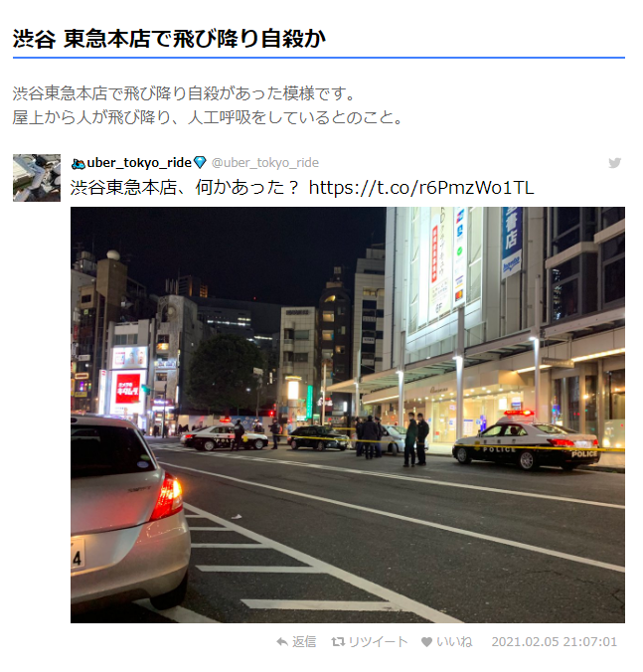Click the Twitter bird icon
Viewport: 643px width, 672px height.
tap(614, 163)
